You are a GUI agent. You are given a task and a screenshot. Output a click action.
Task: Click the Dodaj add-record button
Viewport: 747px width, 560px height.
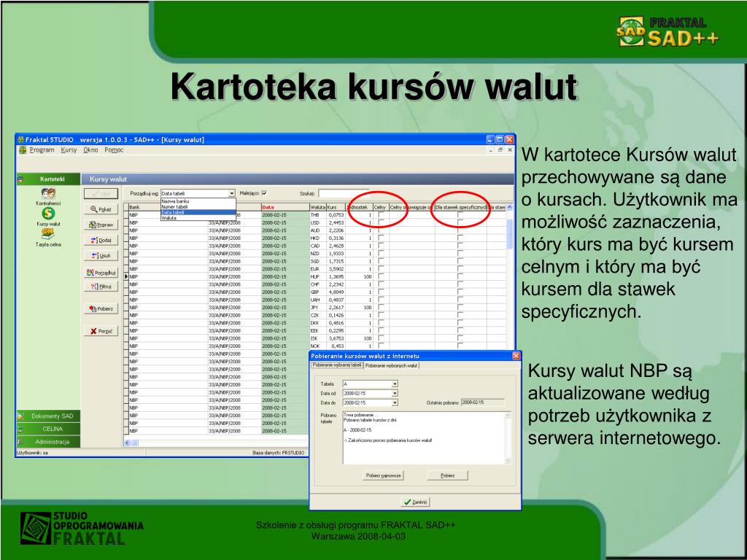click(x=101, y=241)
